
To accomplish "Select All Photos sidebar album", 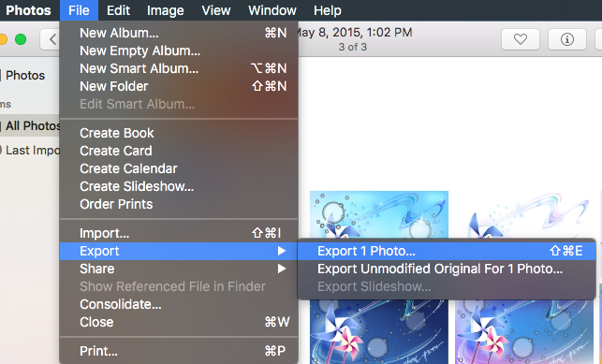I will coord(30,125).
